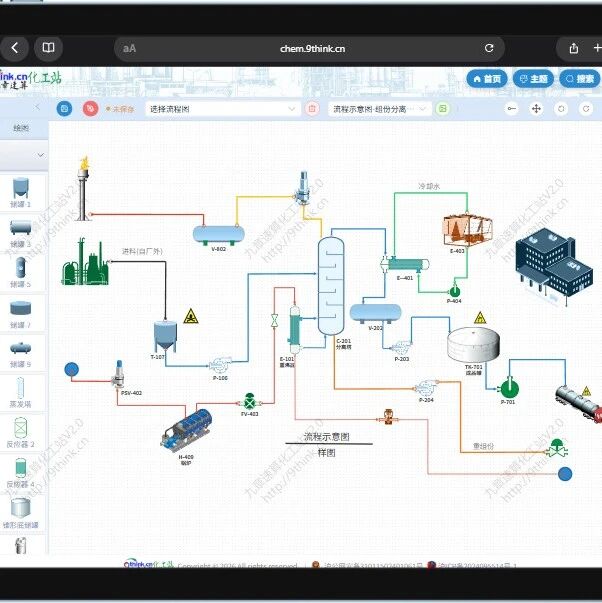The width and height of the screenshot is (602, 603).
Task: Select the 锥形底储罐 shape
Action: click(20, 512)
